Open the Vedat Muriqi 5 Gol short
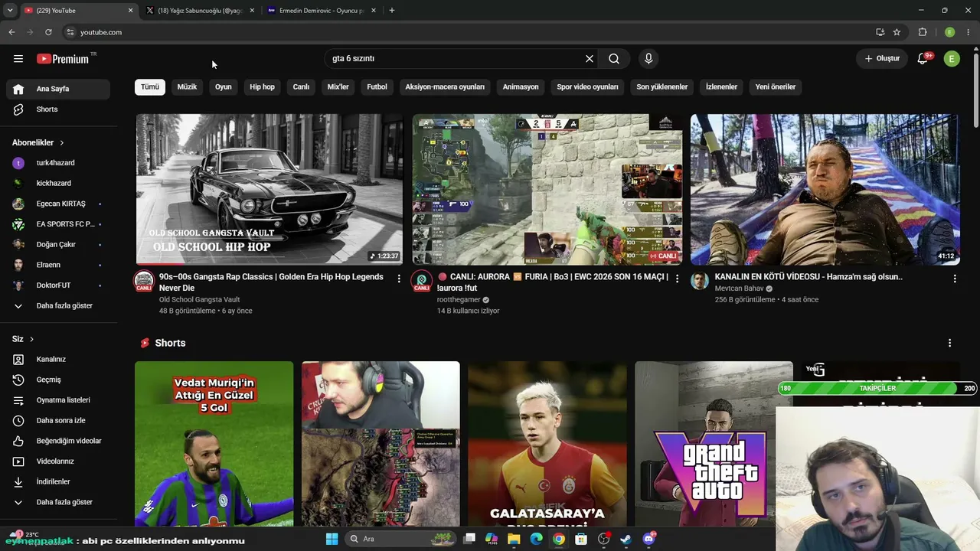The image size is (980, 551). tap(214, 444)
